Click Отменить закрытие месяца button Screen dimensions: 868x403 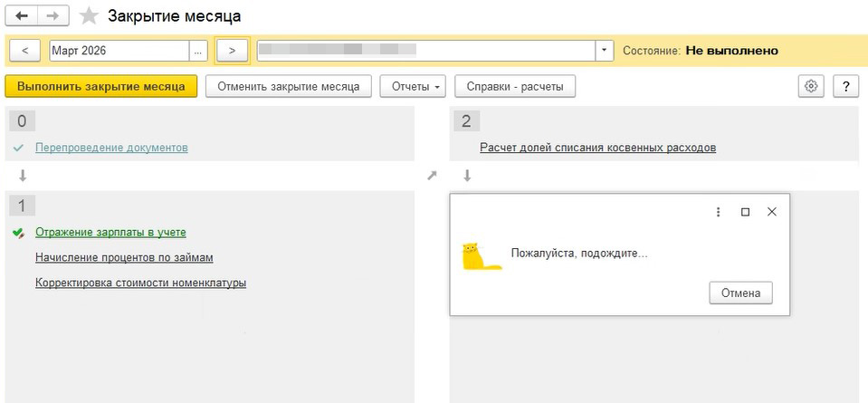point(289,86)
